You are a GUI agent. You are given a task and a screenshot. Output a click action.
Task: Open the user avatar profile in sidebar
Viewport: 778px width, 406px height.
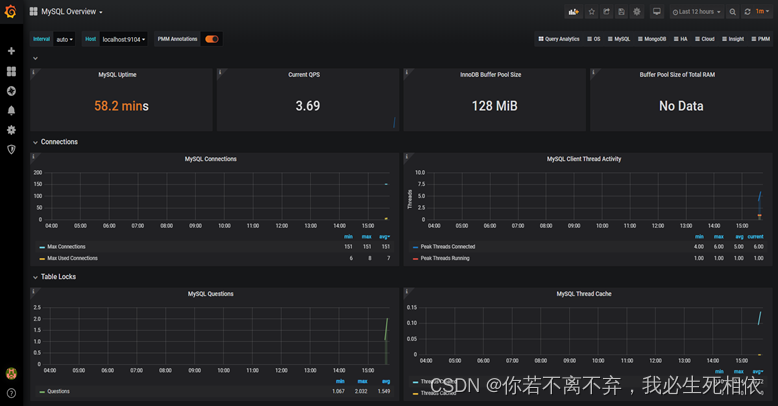(11, 373)
